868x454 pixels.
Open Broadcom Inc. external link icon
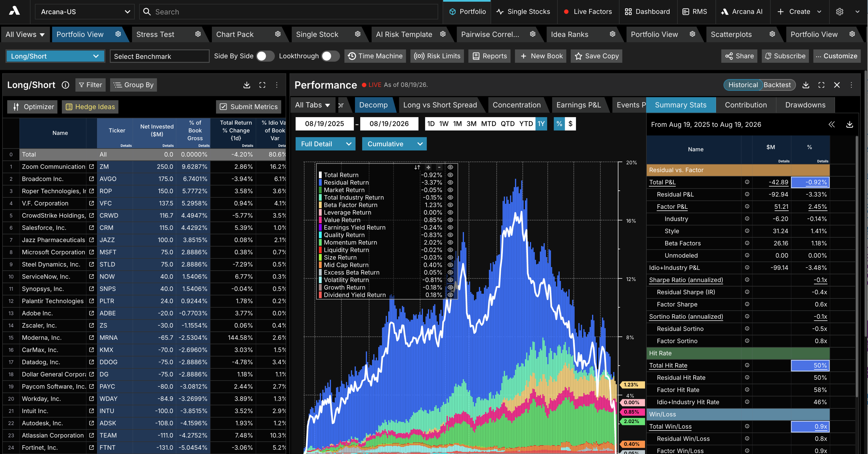point(91,179)
